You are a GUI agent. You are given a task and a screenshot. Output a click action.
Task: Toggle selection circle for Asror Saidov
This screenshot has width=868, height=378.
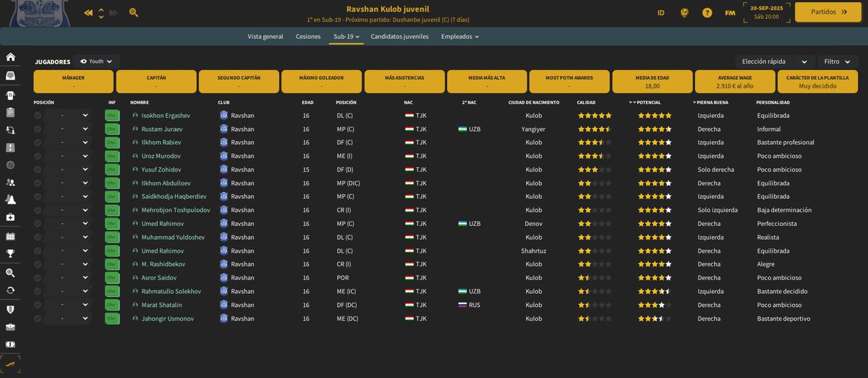tap(38, 278)
